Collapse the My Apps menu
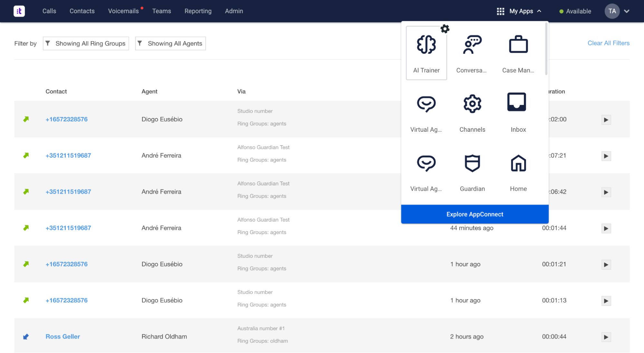This screenshot has width=644, height=353. point(539,11)
